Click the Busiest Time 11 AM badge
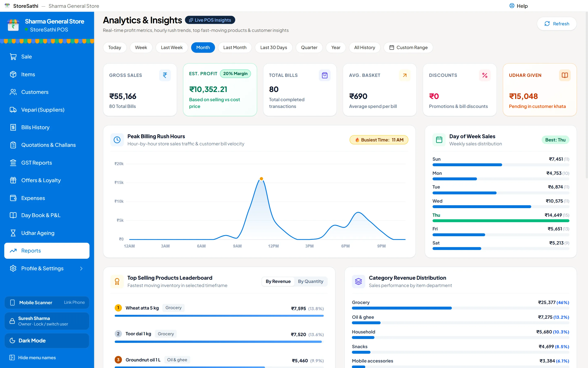 coord(379,140)
